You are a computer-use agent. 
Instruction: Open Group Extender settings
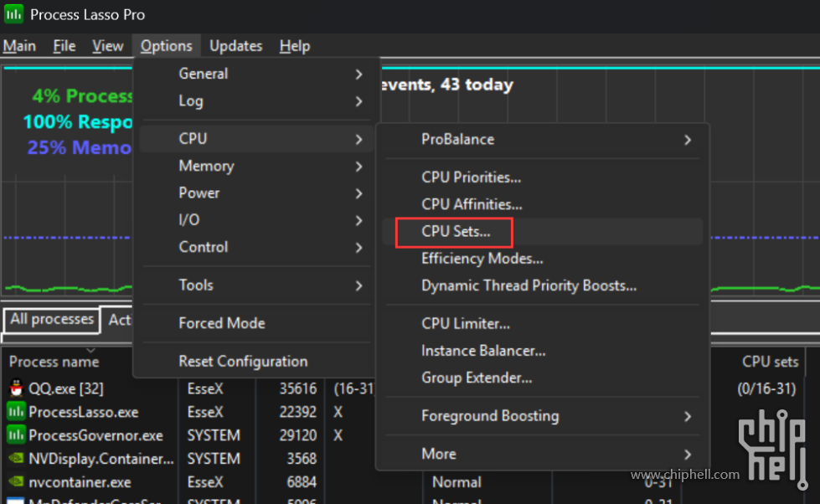click(542, 378)
